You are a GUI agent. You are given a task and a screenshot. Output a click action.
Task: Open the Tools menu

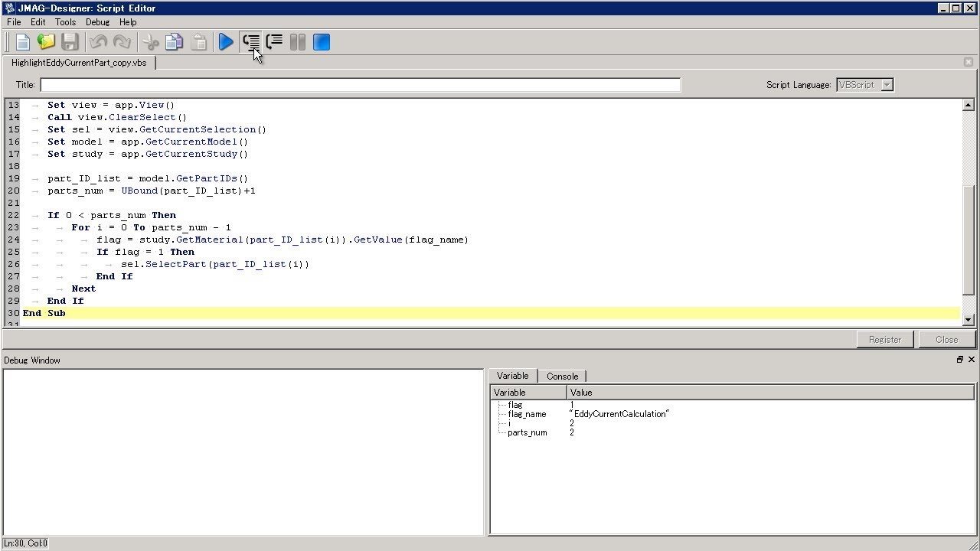[x=65, y=22]
